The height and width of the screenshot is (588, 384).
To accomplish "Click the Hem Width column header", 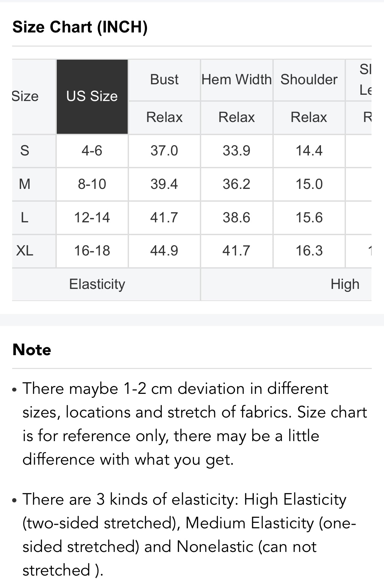I will [236, 80].
